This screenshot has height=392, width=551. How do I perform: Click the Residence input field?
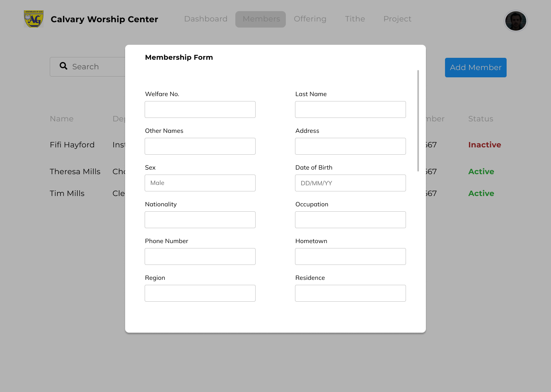[x=350, y=293]
